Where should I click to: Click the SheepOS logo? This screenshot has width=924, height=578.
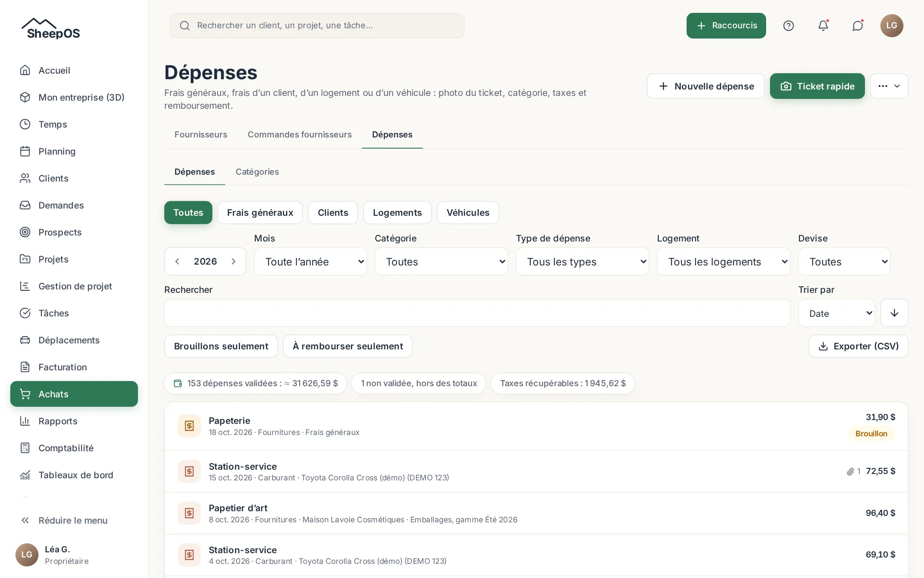click(x=51, y=29)
